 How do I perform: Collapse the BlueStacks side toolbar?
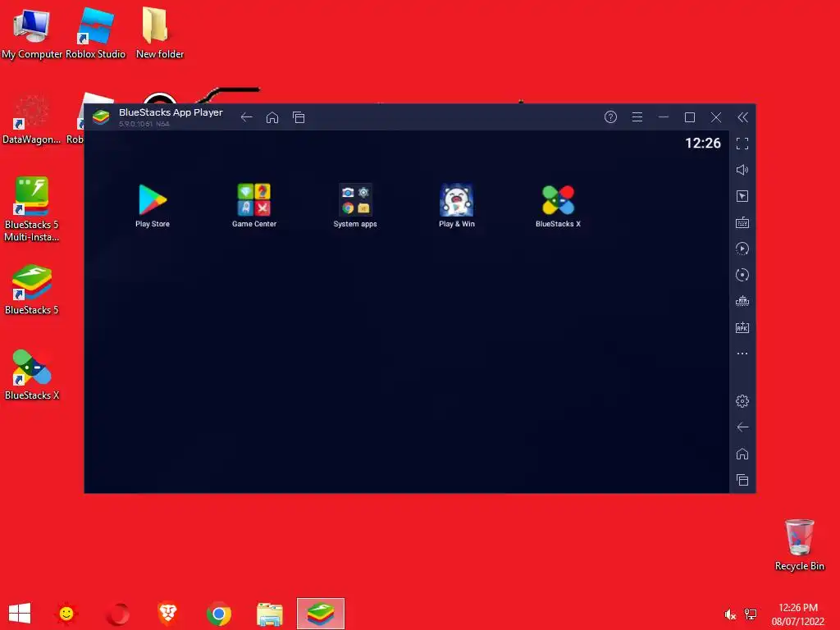pyautogui.click(x=742, y=117)
